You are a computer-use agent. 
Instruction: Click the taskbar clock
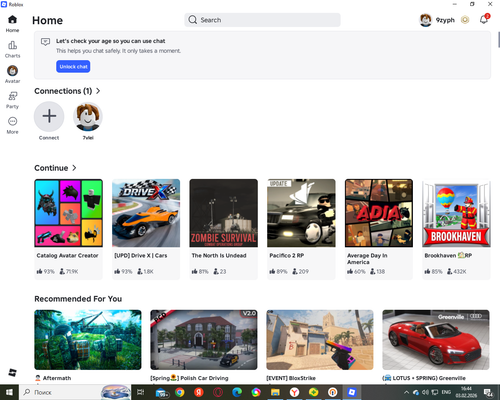tap(466, 392)
